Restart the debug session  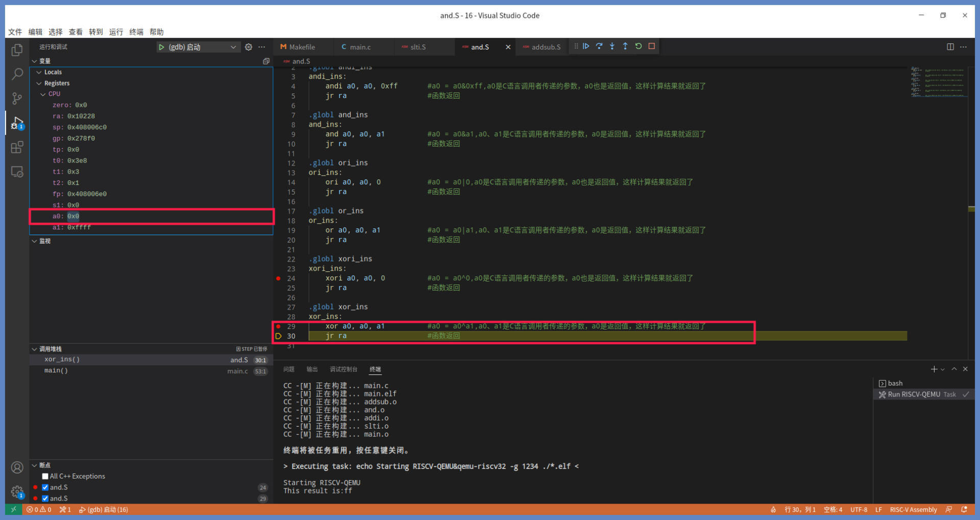click(x=639, y=46)
